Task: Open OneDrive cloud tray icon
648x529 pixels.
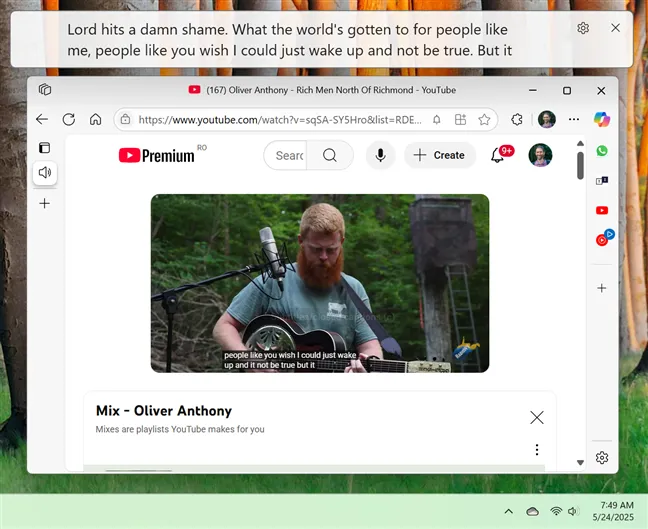Action: [532, 512]
